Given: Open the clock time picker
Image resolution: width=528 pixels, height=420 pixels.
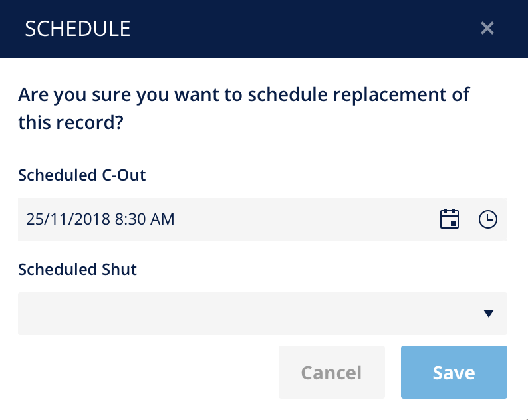Looking at the screenshot, I should click(488, 219).
